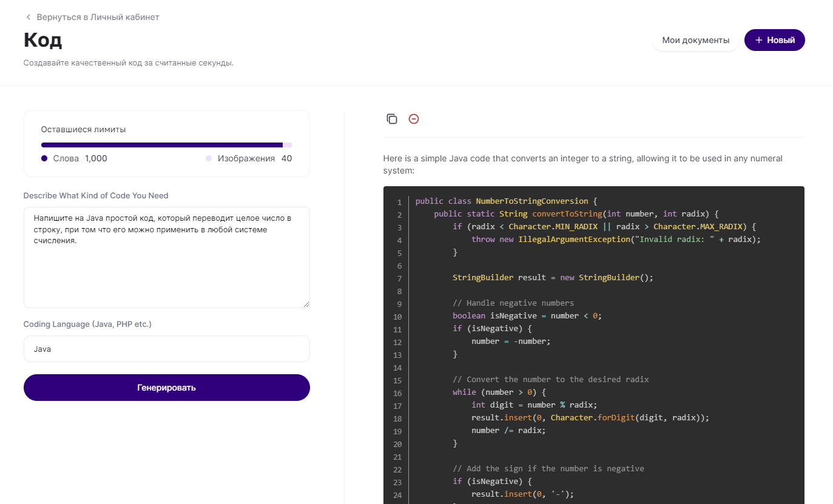The width and height of the screenshot is (833, 504).
Task: Click 'StringBuilder result = new StringBuilder();' line
Action: point(553,277)
